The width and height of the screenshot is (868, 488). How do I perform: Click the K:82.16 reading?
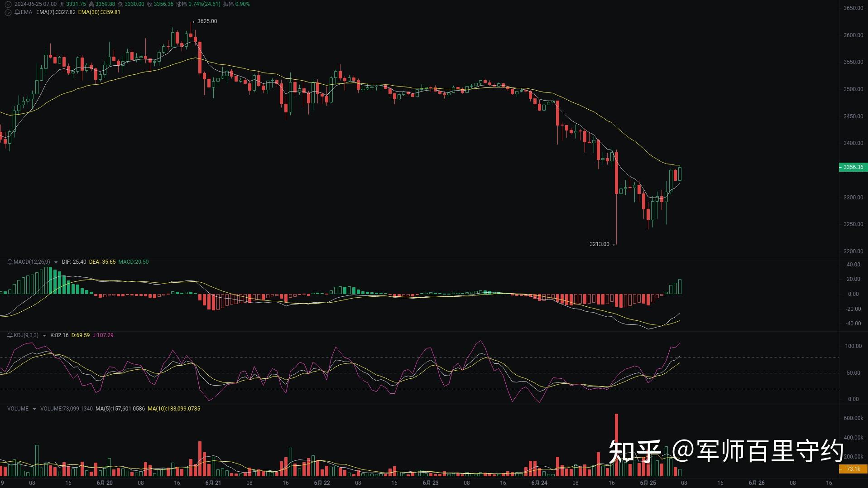(59, 335)
